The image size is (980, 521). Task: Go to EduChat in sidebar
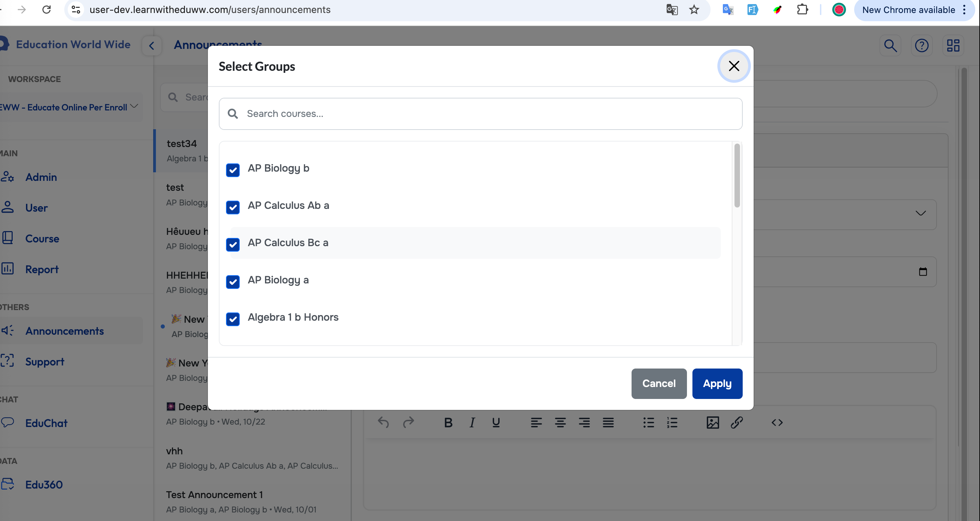pyautogui.click(x=46, y=423)
